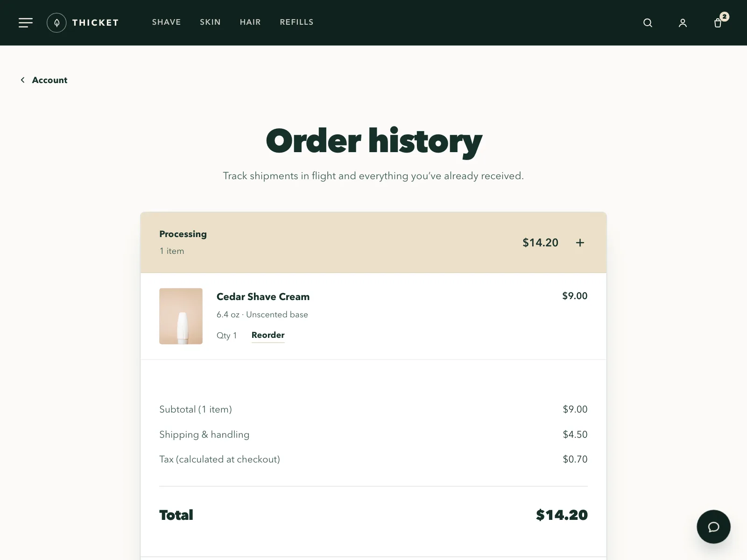Click the $0.70 tax amount
747x560 pixels.
575,459
